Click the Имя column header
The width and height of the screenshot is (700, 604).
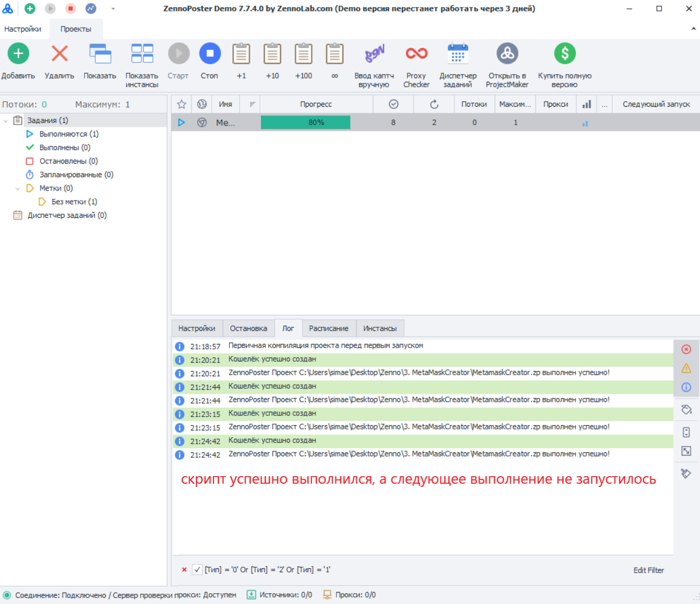tap(225, 104)
